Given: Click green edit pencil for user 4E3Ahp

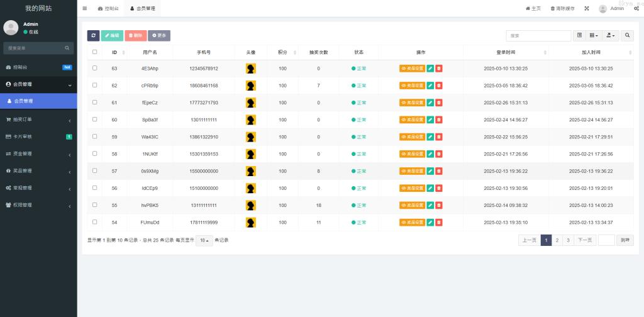Looking at the screenshot, I should coord(430,69).
